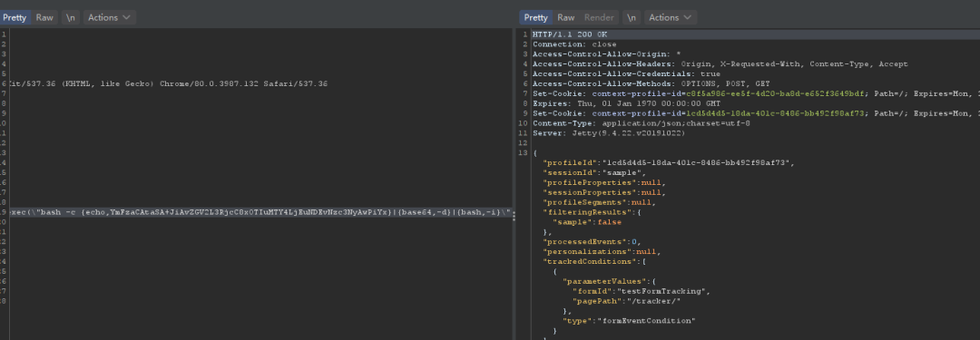
Task: Click the "Expires: Thu, 01 Jan 1970" header
Action: 627,103
